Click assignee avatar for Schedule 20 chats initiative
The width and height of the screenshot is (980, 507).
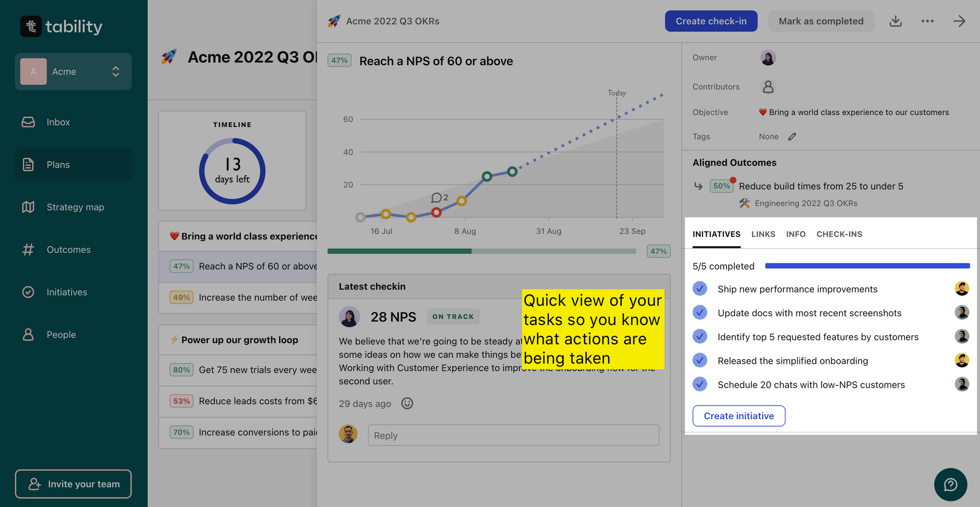tap(962, 384)
